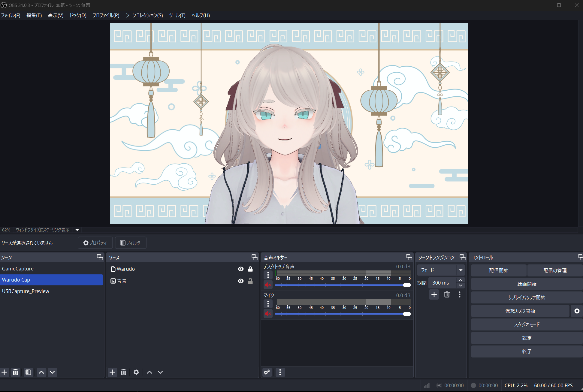
Task: Decrease transition duration with down arrow
Action: [461, 285]
